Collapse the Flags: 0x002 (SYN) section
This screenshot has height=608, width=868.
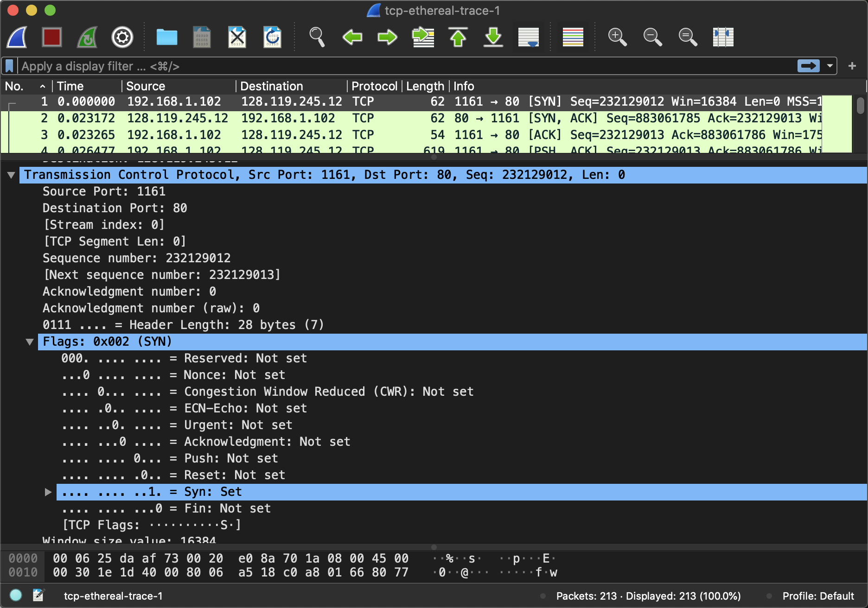coord(30,342)
